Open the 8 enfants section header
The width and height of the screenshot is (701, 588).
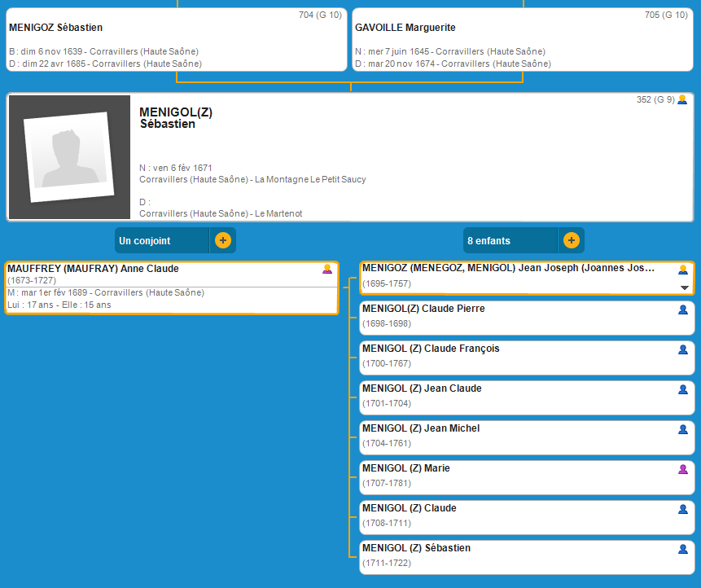click(510, 241)
